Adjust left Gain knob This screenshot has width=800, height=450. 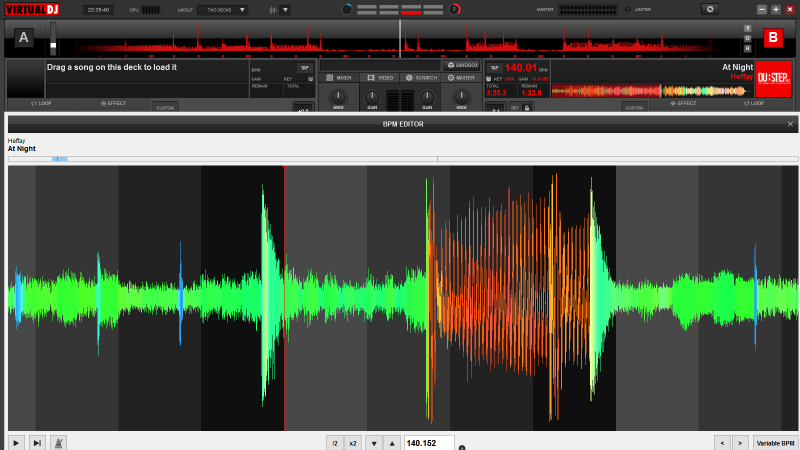[372, 97]
